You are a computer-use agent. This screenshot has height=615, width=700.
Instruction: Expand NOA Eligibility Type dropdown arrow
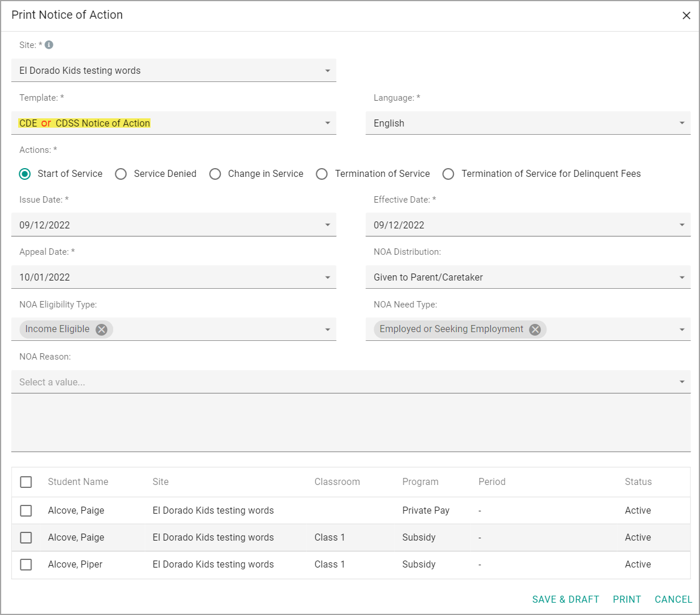(327, 330)
